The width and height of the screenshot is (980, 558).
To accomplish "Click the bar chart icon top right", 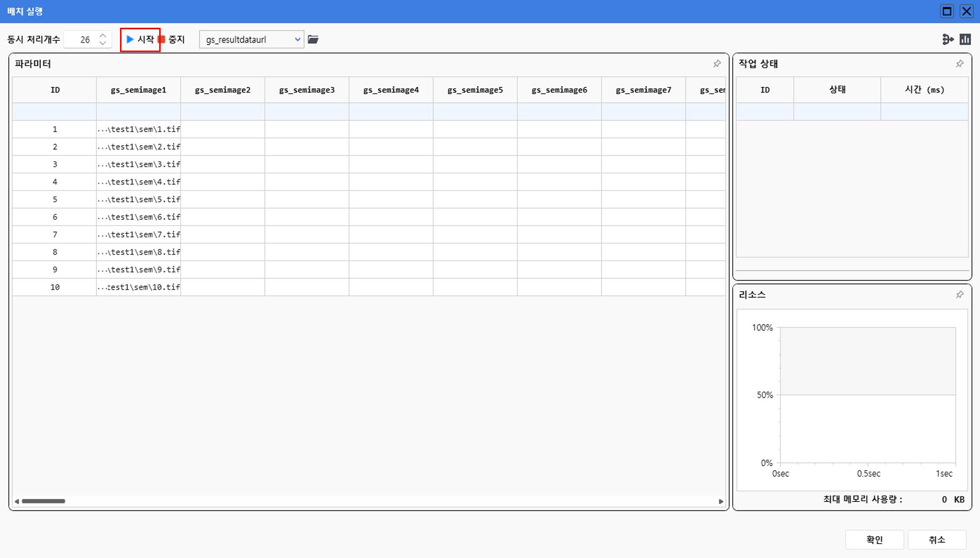I will (x=965, y=39).
